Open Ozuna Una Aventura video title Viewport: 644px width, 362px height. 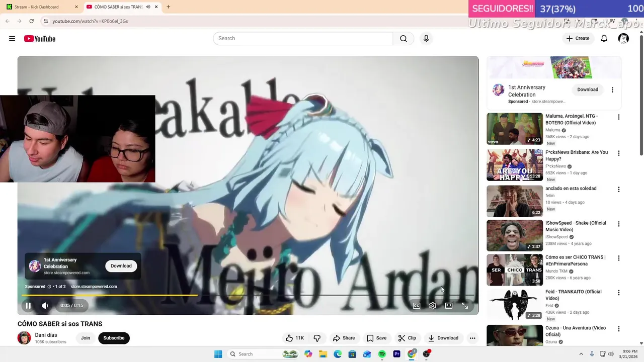coord(576,331)
